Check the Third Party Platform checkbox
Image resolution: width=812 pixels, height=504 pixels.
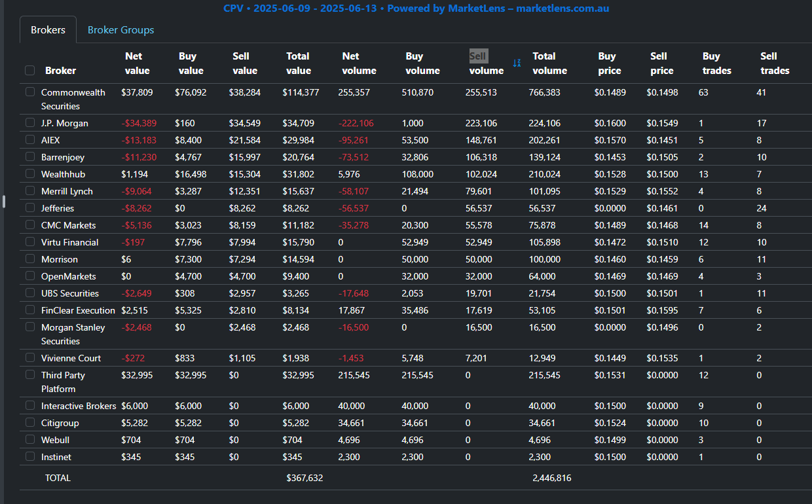point(29,374)
